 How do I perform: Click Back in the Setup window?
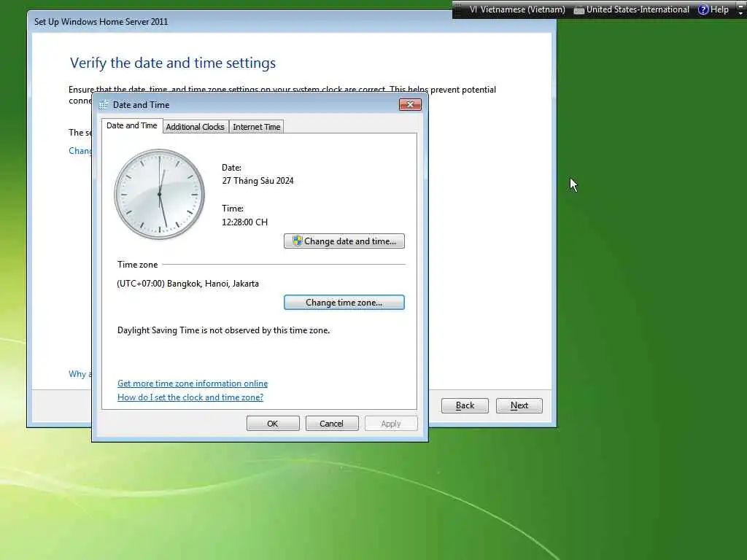point(465,405)
